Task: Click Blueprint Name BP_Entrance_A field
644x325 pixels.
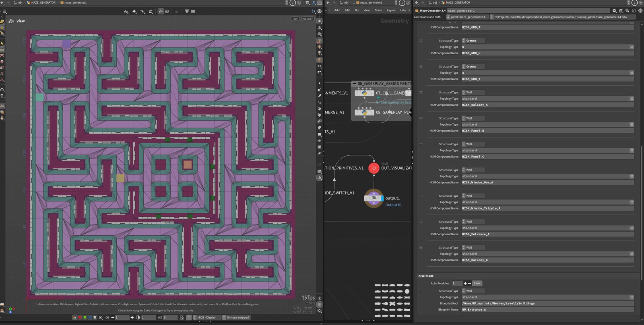Action: point(548,310)
